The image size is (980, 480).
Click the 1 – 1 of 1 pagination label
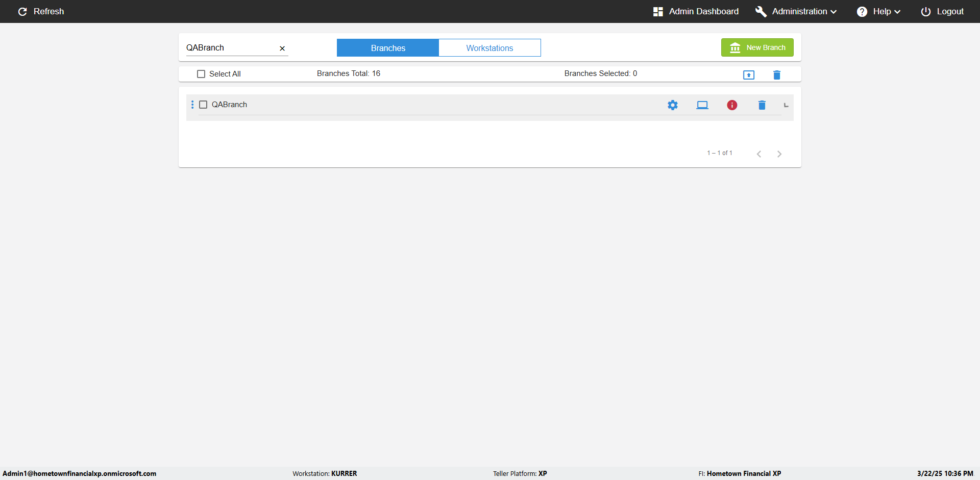point(720,153)
